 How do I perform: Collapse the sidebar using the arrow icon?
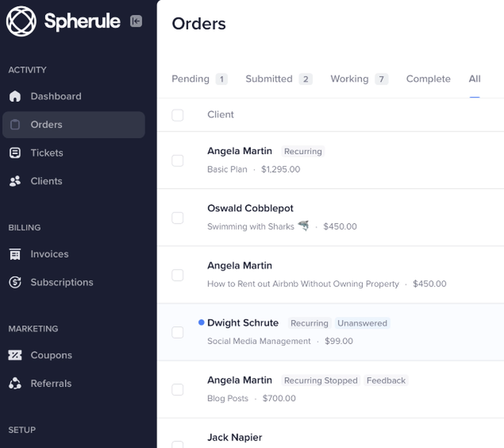click(136, 22)
